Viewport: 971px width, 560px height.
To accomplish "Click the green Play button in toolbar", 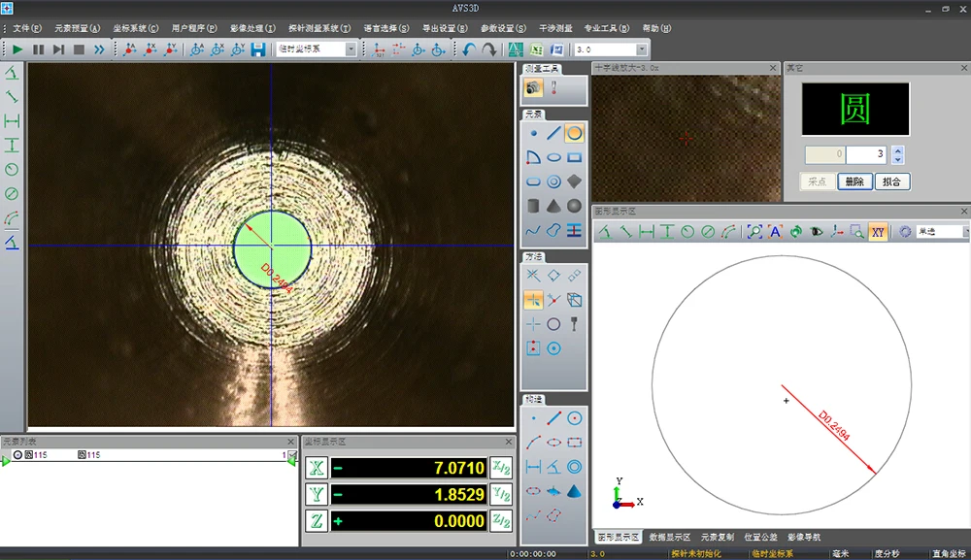I will (x=17, y=49).
